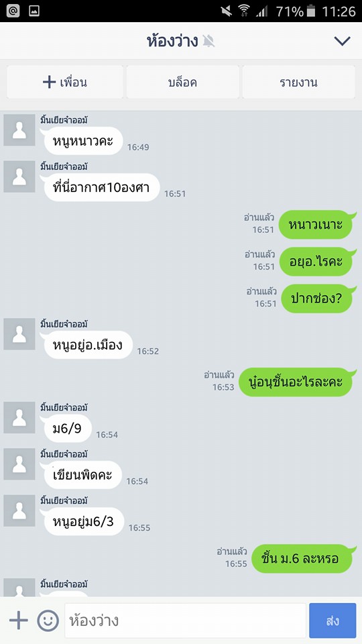Image resolution: width=362 pixels, height=644 pixels.
Task: Tap the muted bell icon next to chat title
Action: point(208,41)
